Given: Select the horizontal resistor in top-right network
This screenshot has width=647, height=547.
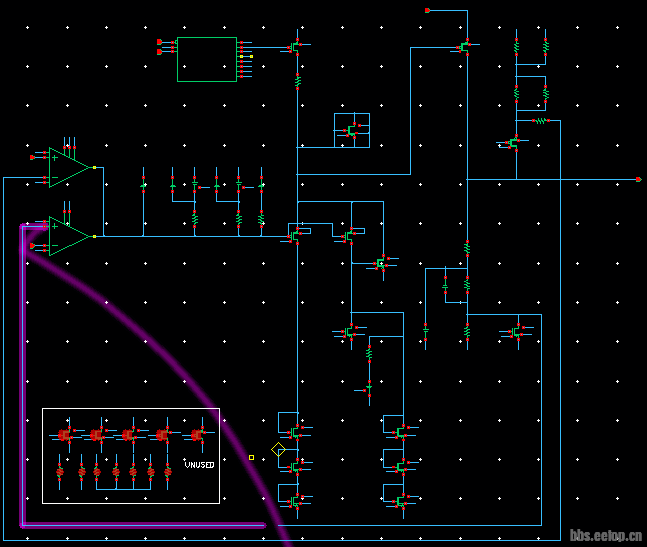Looking at the screenshot, I should point(540,120).
